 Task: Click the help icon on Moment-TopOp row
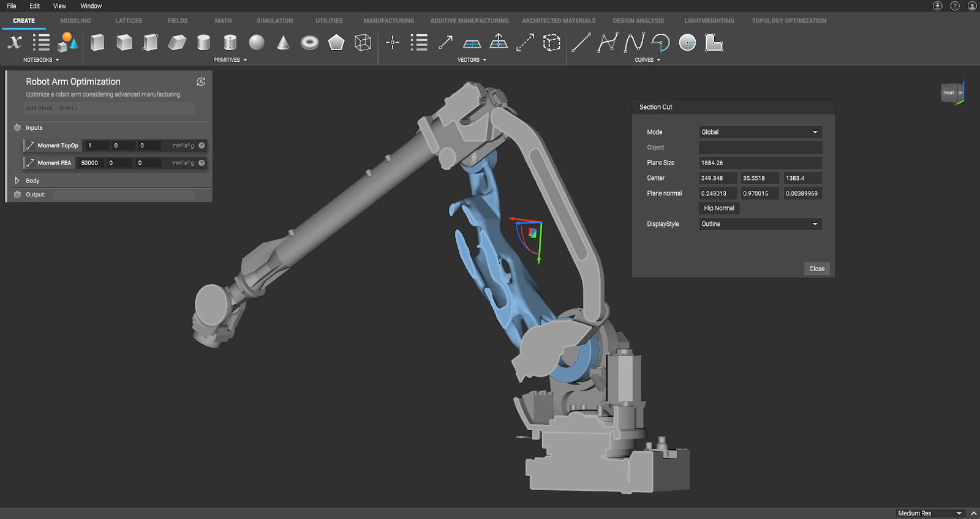(x=202, y=146)
